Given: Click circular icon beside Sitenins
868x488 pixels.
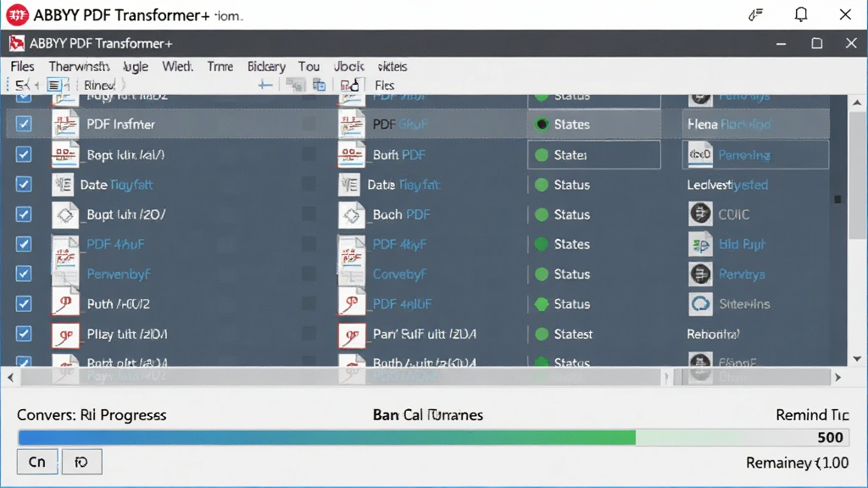Looking at the screenshot, I should (700, 304).
